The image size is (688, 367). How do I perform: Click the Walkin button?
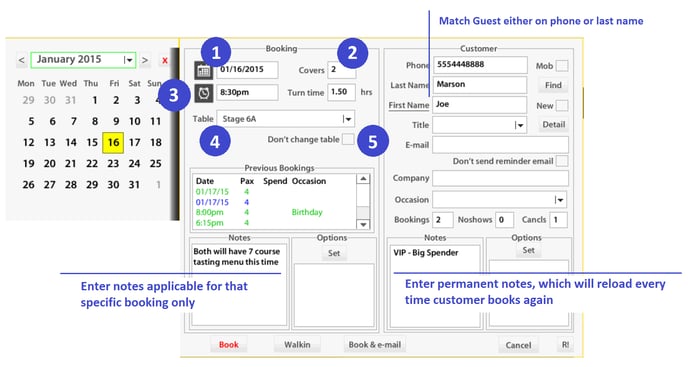[297, 345]
